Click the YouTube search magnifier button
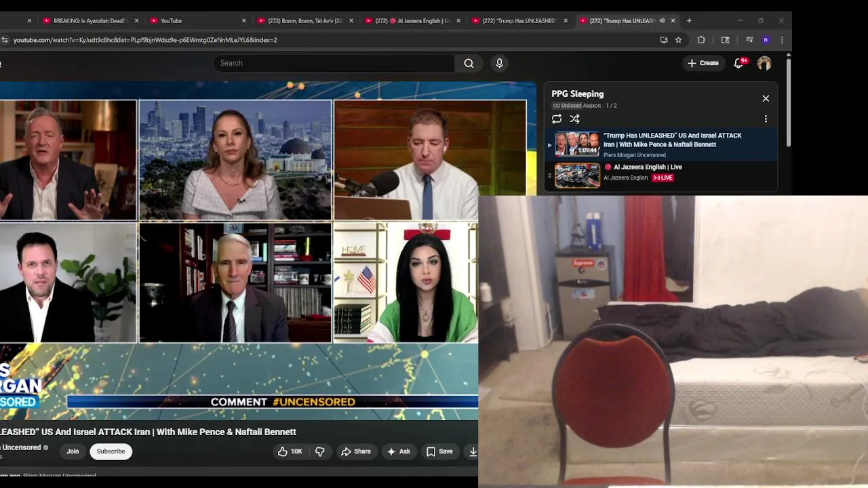This screenshot has height=488, width=868. (469, 63)
